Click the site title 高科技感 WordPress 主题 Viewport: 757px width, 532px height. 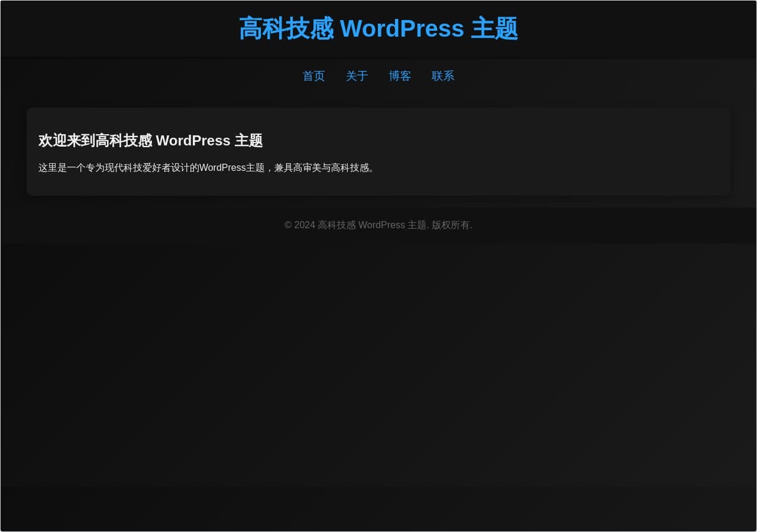click(378, 28)
